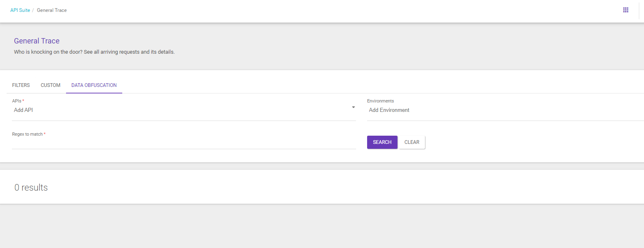Click the Regex to match label
The width and height of the screenshot is (644, 248).
[x=27, y=134]
